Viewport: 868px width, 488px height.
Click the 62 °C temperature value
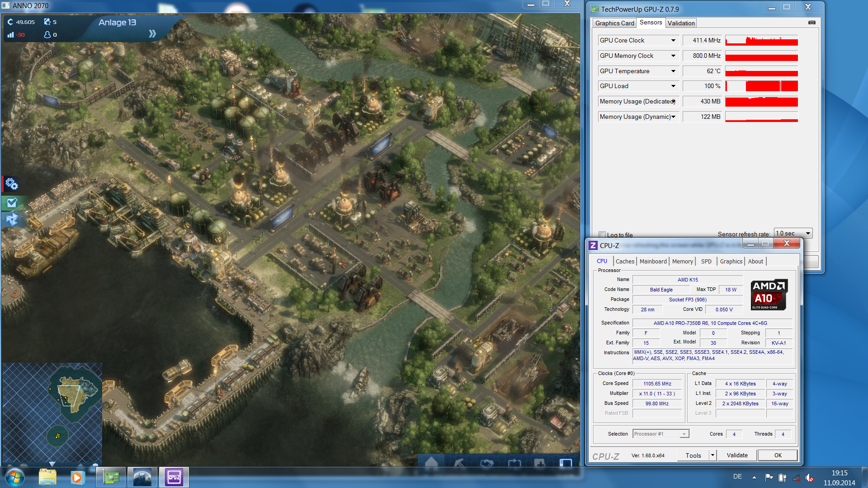click(x=703, y=71)
